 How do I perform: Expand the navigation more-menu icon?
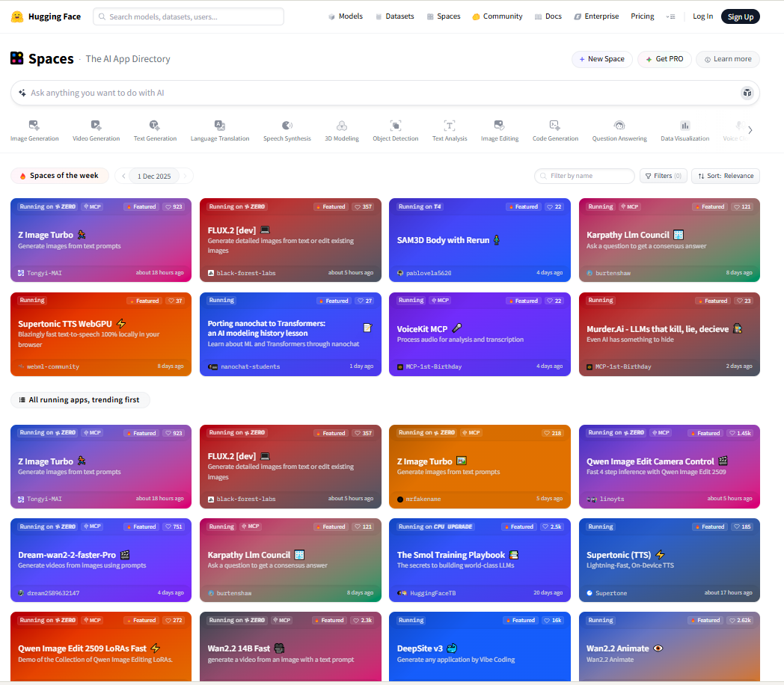click(670, 16)
